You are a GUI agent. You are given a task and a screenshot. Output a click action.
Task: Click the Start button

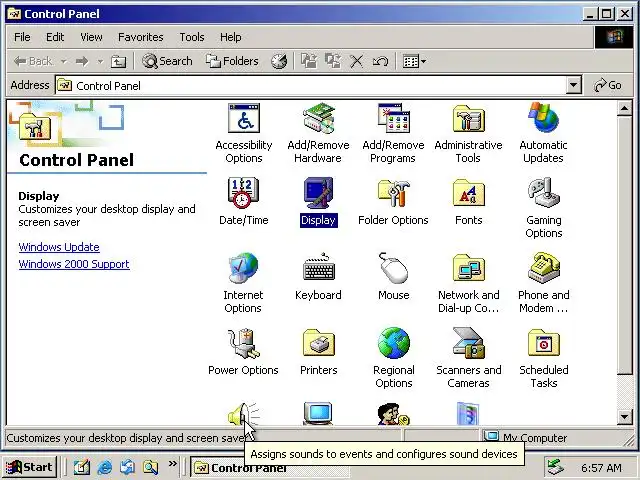point(29,467)
